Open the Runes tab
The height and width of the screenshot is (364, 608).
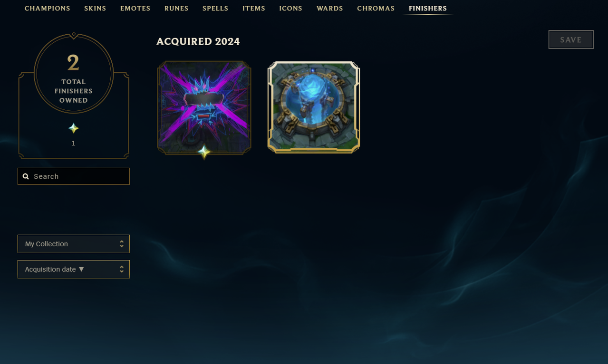[176, 9]
